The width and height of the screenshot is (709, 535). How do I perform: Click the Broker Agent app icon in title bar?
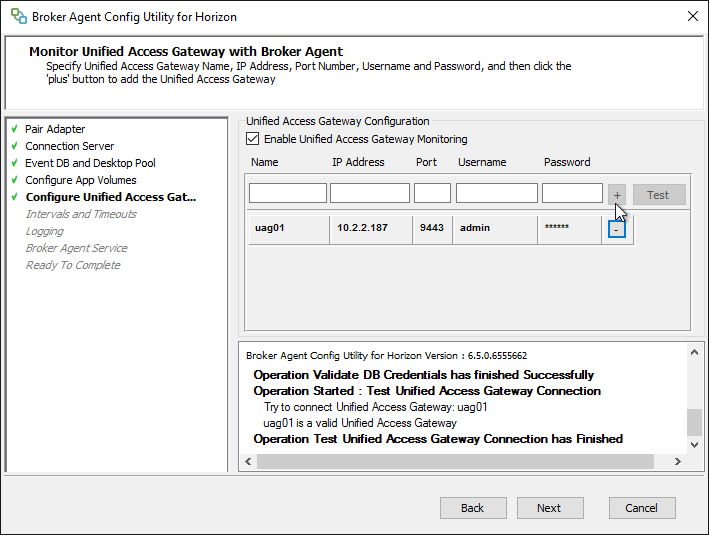19,16
